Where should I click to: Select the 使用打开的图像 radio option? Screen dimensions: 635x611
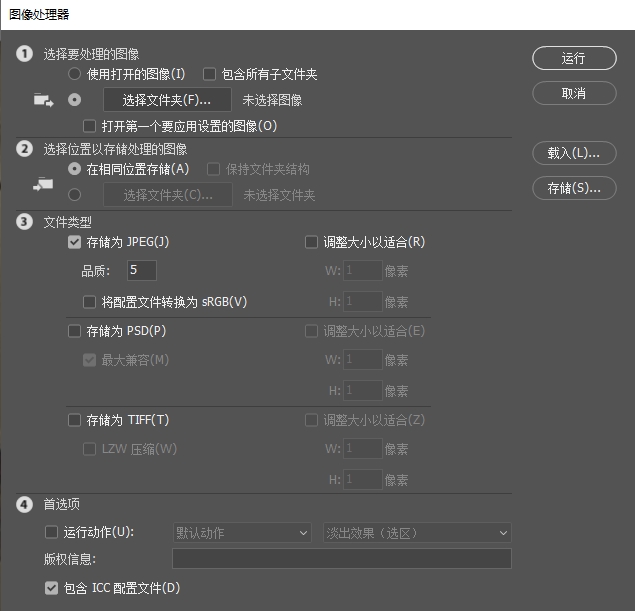(x=74, y=74)
